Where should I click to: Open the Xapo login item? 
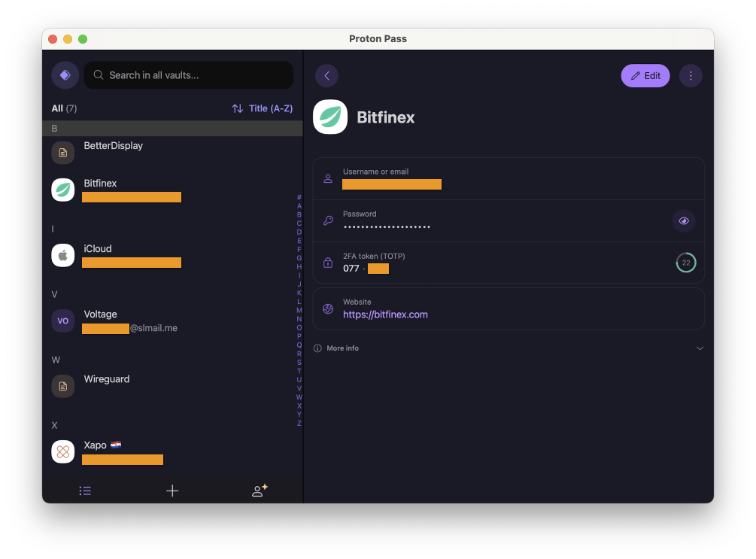172,452
